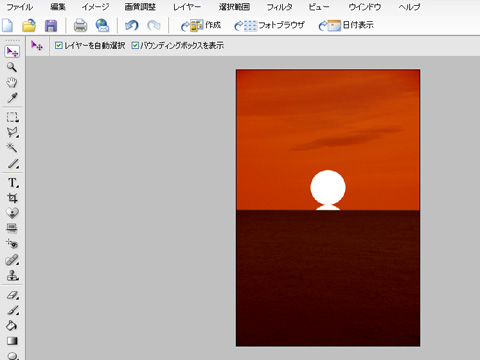This screenshot has width=480, height=360.
Task: Open the 編集 menu
Action: 58,7
